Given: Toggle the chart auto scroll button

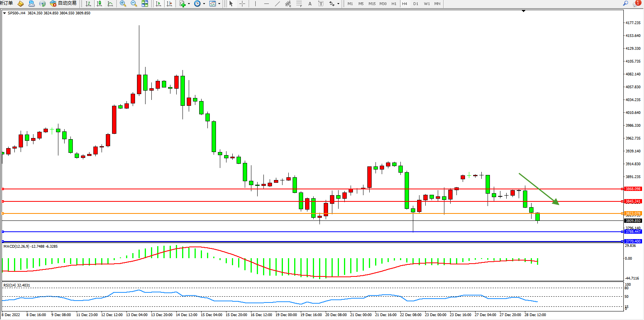Looking at the screenshot, I should click(x=158, y=3).
